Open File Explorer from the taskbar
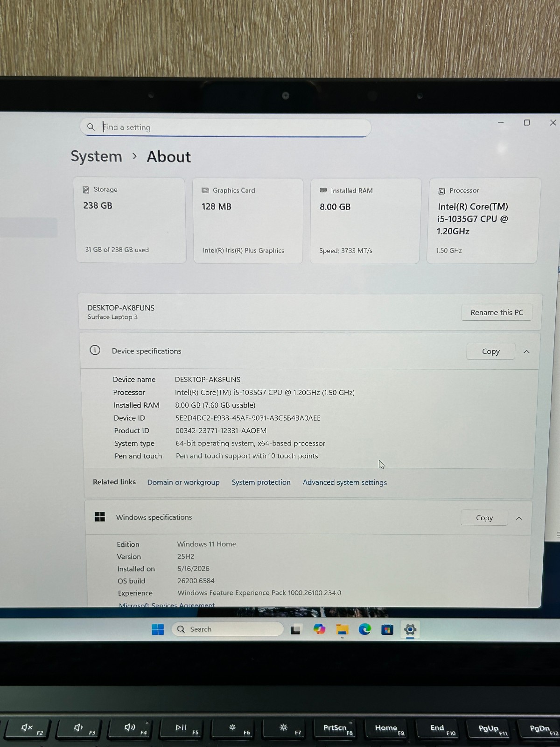Viewport: 560px width, 747px height. click(342, 630)
